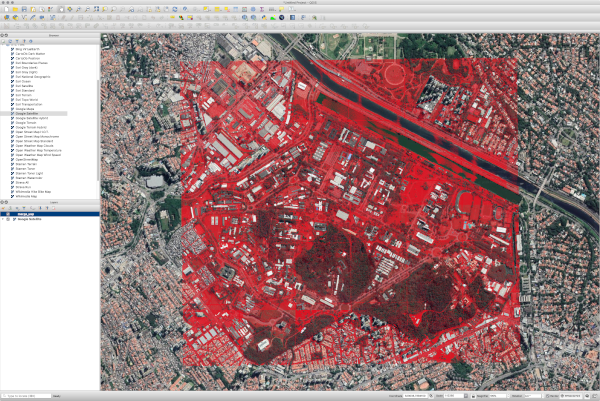Screen dimensions: 600x401
Task: Expand the merge_osp layer tree entry
Action: [x=3, y=213]
